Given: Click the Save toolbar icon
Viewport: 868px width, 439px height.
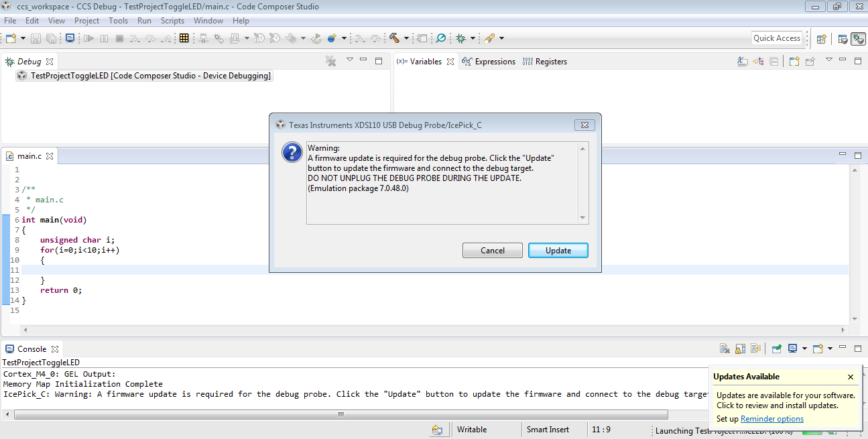Looking at the screenshot, I should point(36,38).
